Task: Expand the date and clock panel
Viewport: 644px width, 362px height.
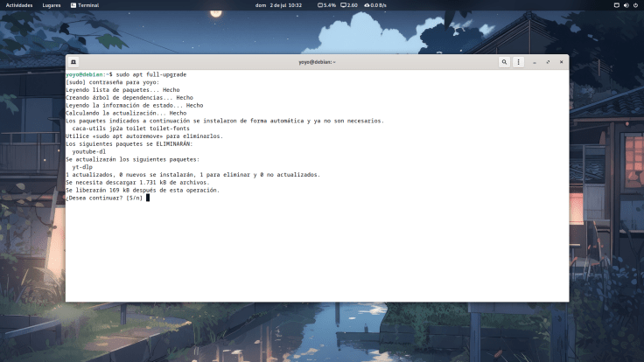Action: coord(278,5)
